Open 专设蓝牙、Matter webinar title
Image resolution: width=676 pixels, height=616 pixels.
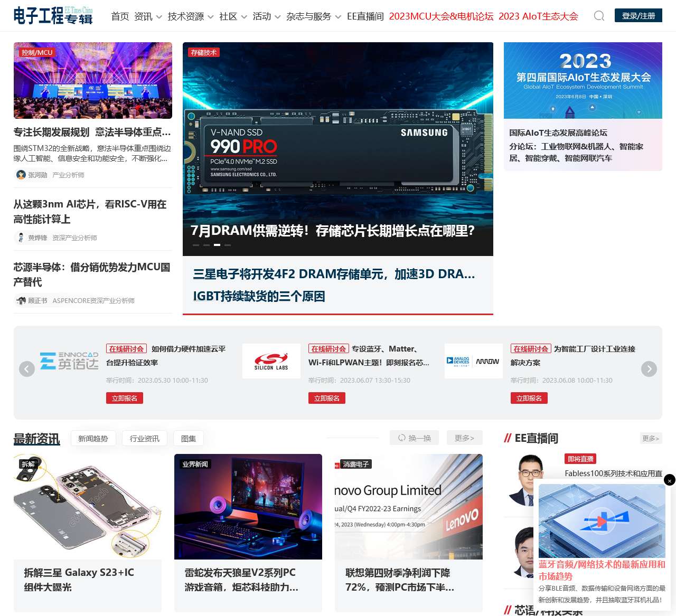[369, 356]
